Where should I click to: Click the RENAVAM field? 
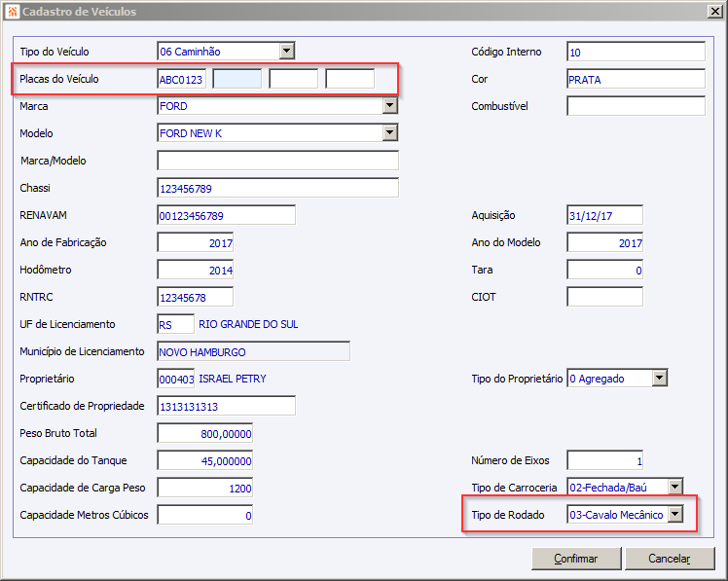click(226, 215)
